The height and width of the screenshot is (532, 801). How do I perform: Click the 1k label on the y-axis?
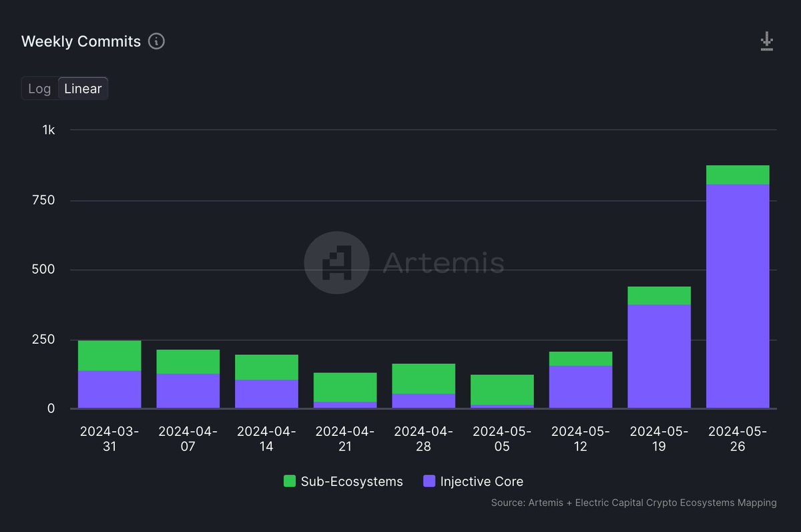(x=47, y=130)
